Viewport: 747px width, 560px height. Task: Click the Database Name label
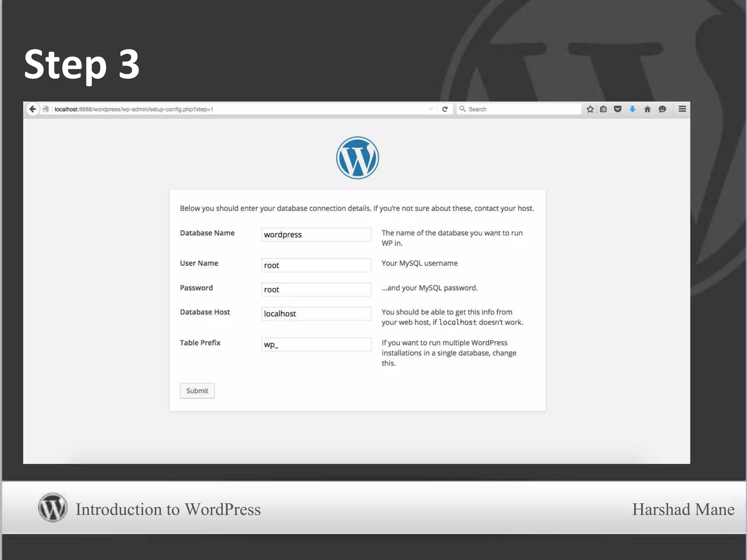point(207,233)
